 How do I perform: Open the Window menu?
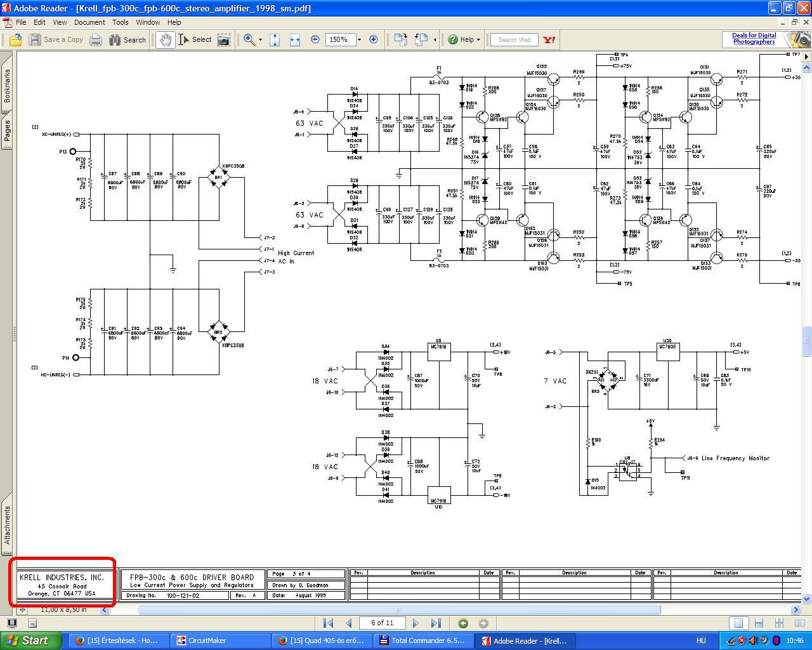point(148,22)
